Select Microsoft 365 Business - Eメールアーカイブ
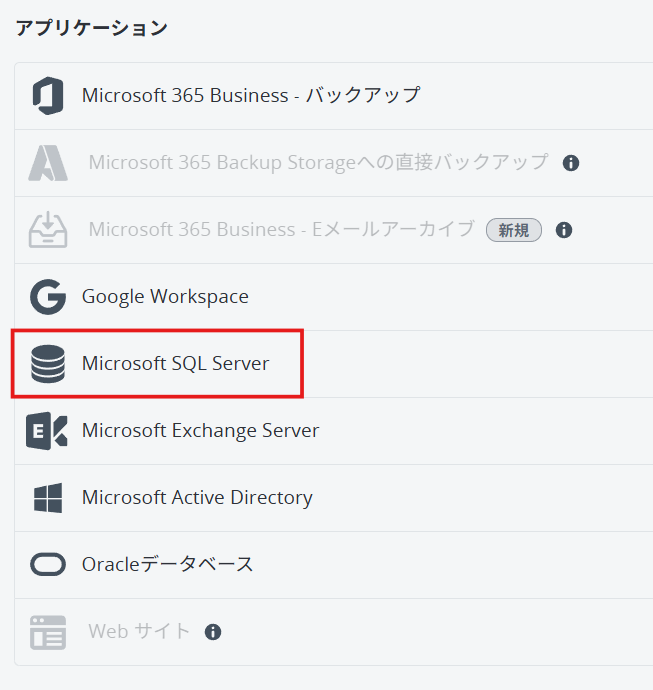The image size is (653, 690). (282, 229)
